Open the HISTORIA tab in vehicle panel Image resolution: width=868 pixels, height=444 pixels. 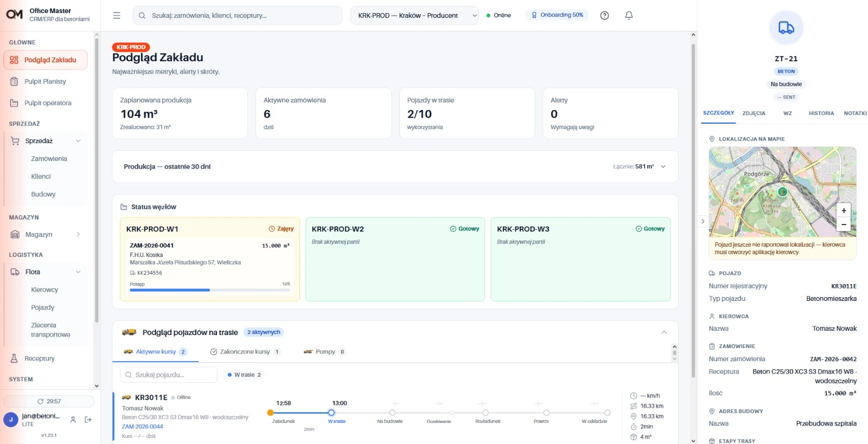pyautogui.click(x=821, y=113)
